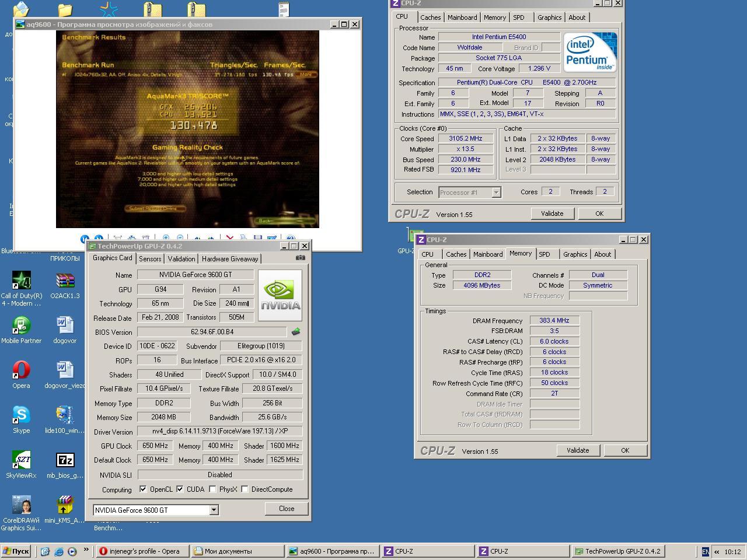Click Validate in CPU-Z memory timings window

click(578, 450)
